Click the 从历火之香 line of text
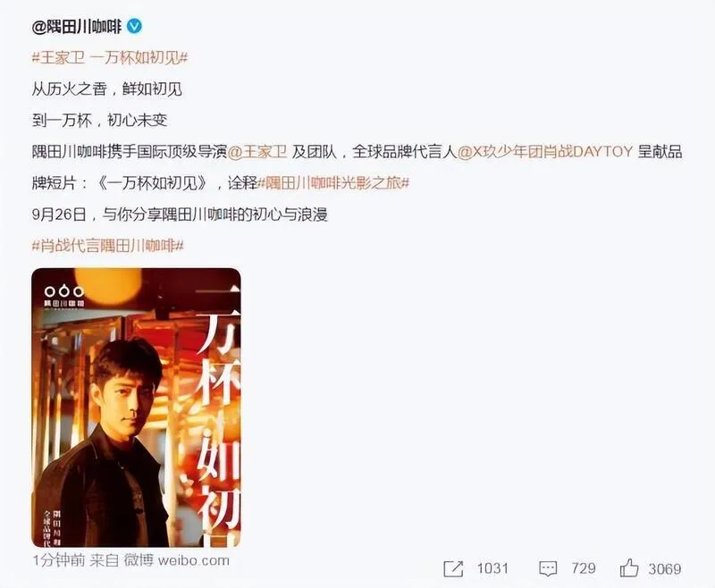Image resolution: width=715 pixels, height=588 pixels. click(106, 88)
